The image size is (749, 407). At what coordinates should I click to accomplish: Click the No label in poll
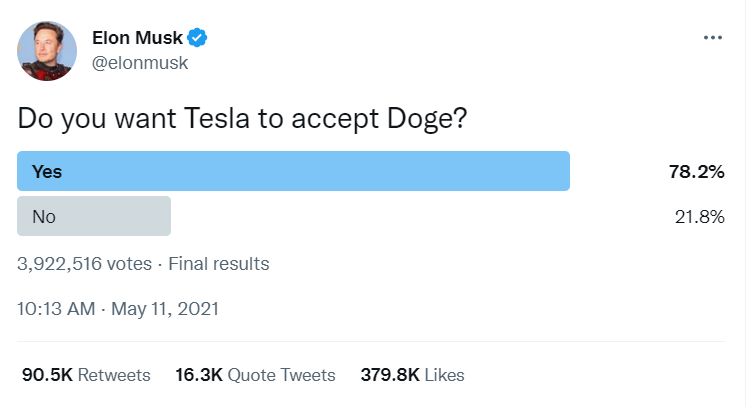[44, 217]
